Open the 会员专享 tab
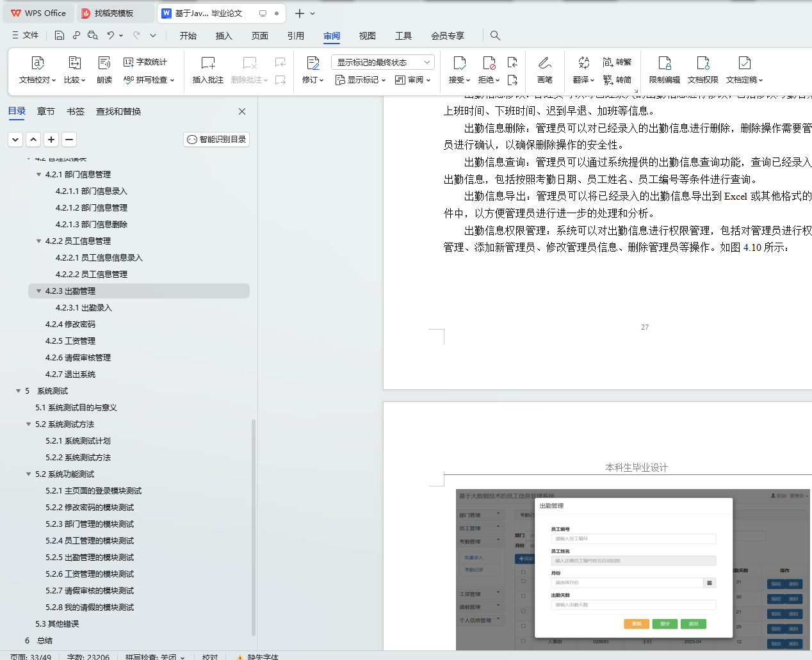Viewport: 812px width, 660px height. tap(448, 36)
